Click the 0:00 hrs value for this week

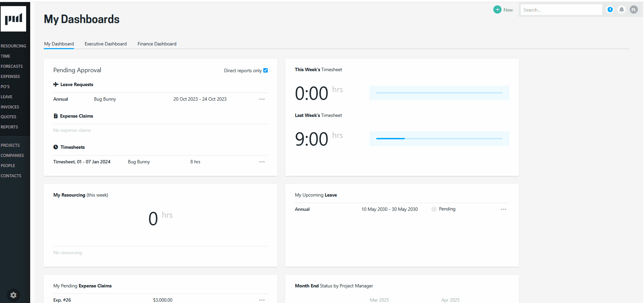pyautogui.click(x=319, y=93)
